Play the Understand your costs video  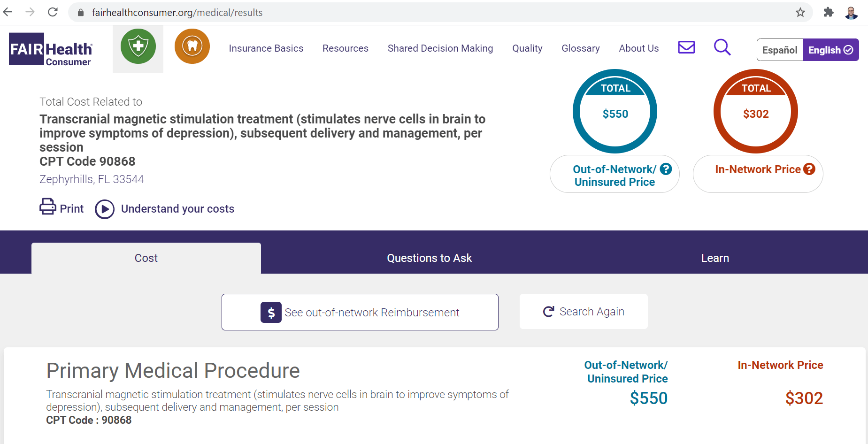click(x=105, y=209)
